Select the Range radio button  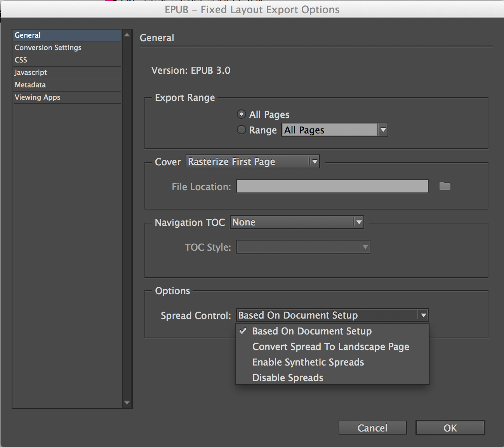[x=242, y=130]
